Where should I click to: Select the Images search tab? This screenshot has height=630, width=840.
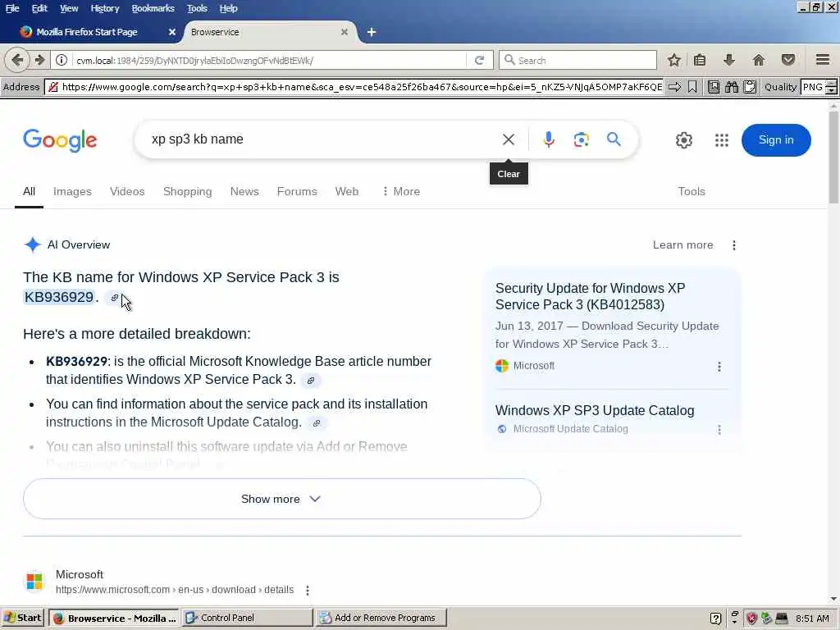tap(72, 191)
